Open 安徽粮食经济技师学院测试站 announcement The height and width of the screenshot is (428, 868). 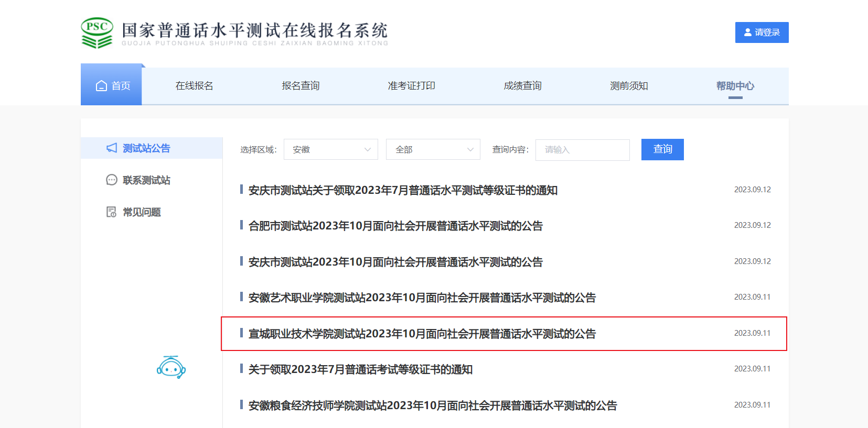coord(433,405)
